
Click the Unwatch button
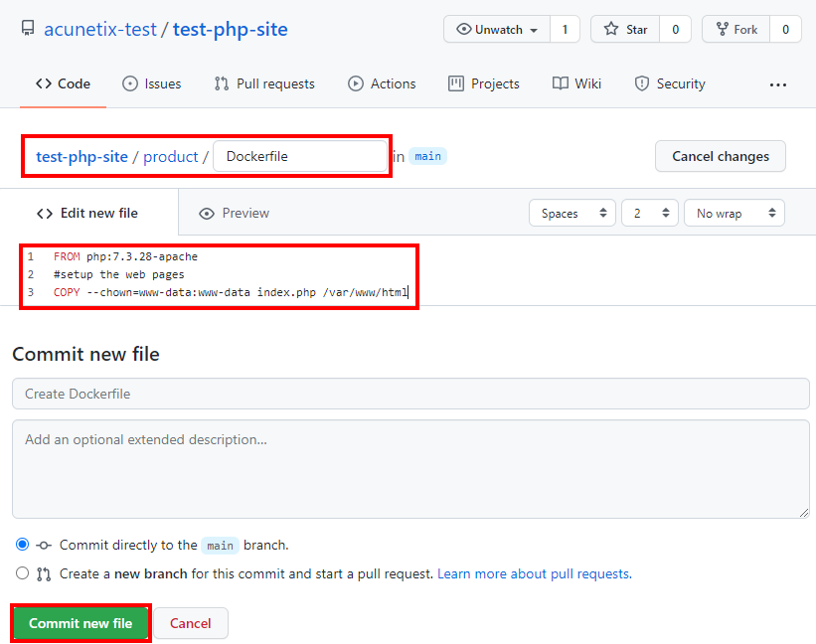click(497, 29)
